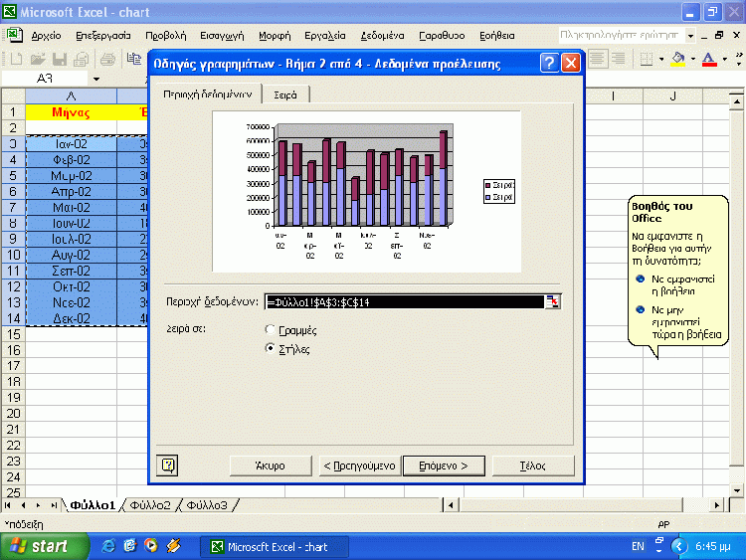Go to first sheet tab navigation arrow
The width and height of the screenshot is (746, 560).
click(x=8, y=505)
